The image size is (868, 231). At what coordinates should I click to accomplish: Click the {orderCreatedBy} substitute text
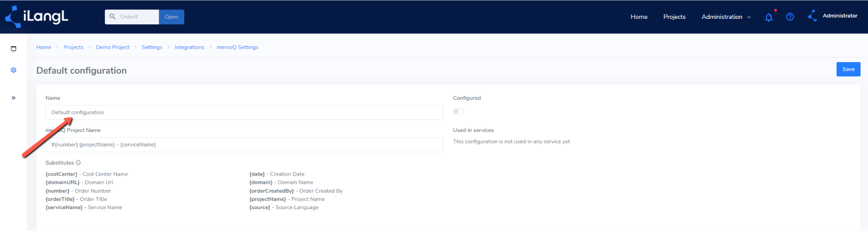[296, 191]
